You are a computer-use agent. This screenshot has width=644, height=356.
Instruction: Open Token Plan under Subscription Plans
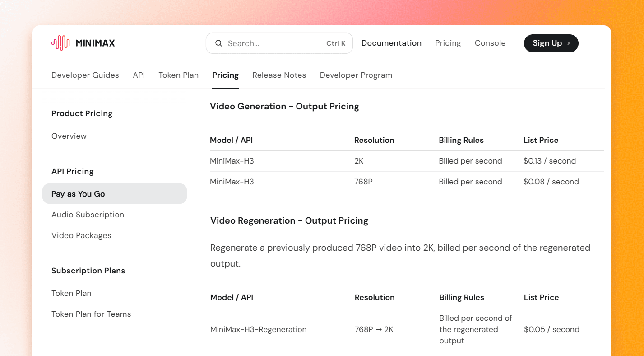tap(71, 293)
